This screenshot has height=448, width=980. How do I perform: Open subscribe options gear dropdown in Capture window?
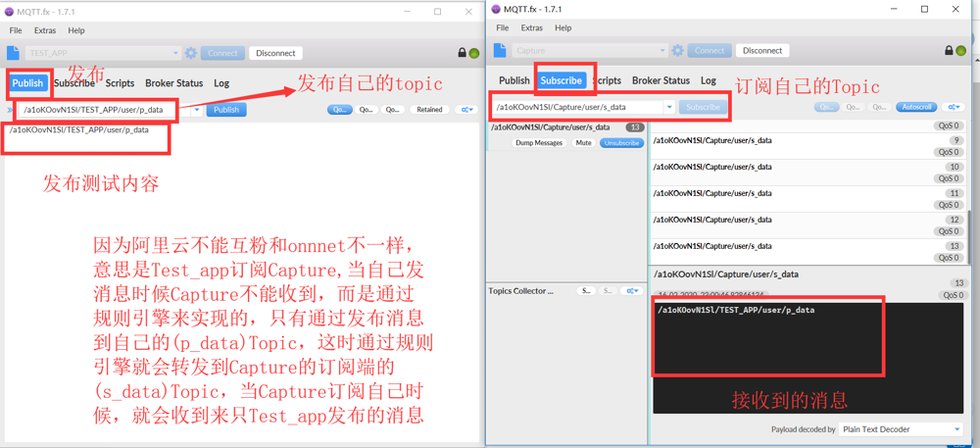(x=954, y=107)
